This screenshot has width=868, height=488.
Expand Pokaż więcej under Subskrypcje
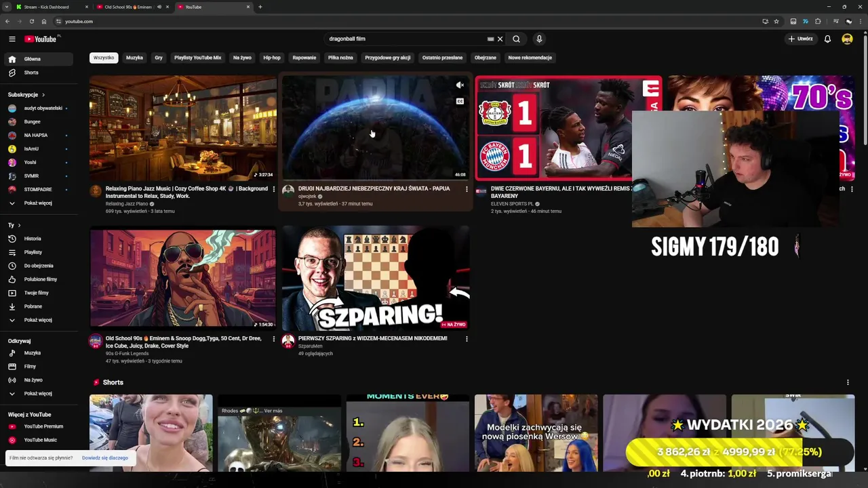click(x=39, y=203)
